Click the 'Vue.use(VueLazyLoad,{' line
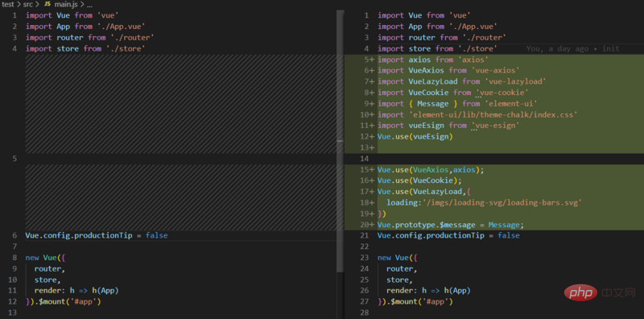The image size is (644, 319). point(424,192)
